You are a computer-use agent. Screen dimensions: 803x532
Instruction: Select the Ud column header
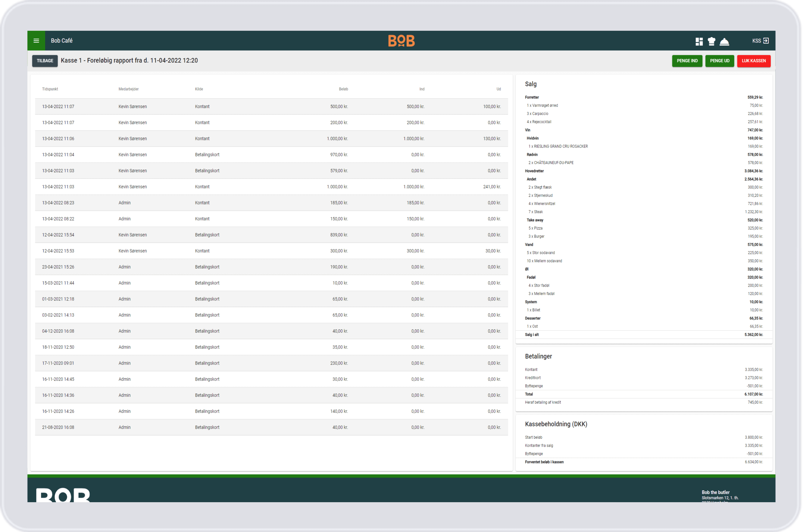point(499,89)
